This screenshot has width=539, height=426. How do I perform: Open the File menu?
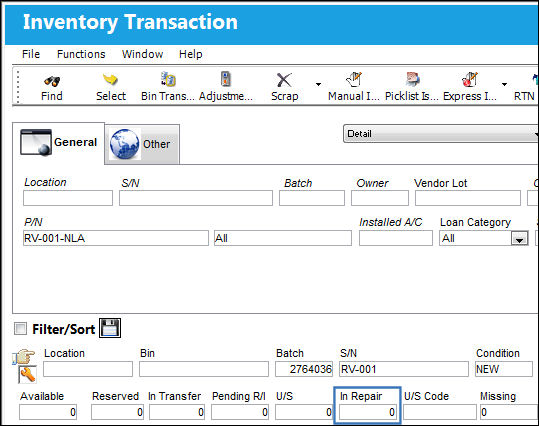[x=31, y=54]
